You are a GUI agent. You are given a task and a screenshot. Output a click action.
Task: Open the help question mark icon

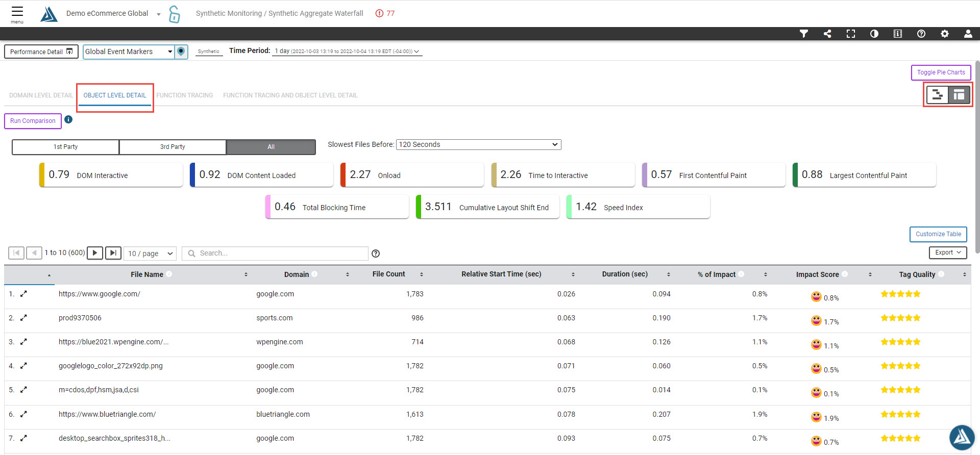tap(921, 34)
